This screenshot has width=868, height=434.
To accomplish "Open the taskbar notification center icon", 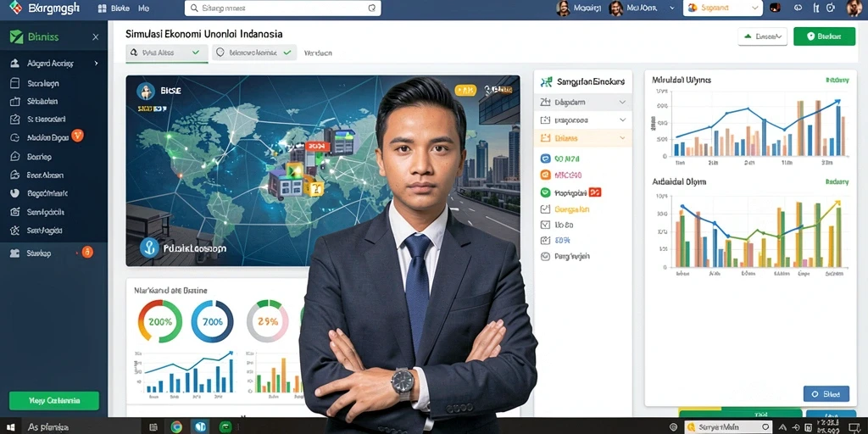I will point(853,427).
